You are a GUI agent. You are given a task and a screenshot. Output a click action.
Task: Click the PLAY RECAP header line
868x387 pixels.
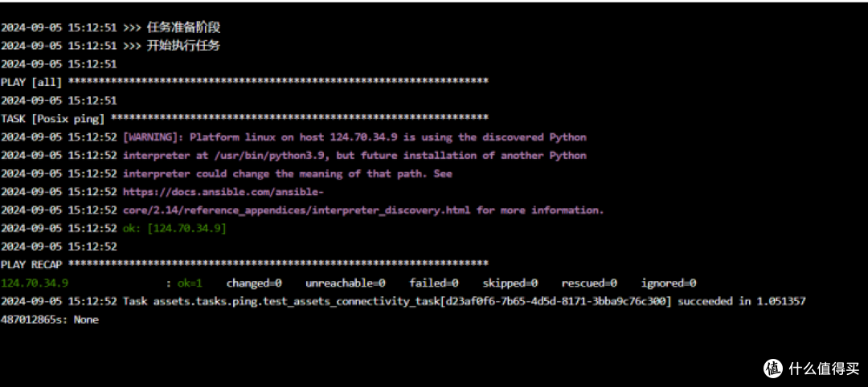tap(244, 264)
